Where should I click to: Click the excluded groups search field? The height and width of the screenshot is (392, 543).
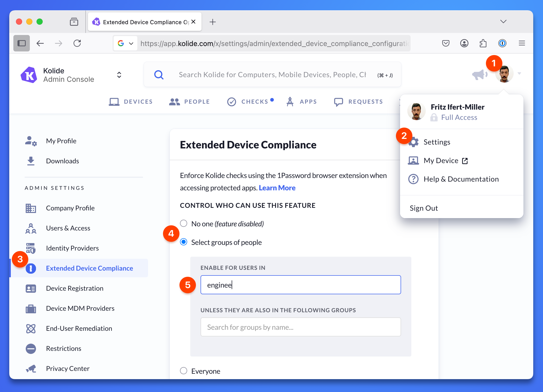tap(300, 327)
